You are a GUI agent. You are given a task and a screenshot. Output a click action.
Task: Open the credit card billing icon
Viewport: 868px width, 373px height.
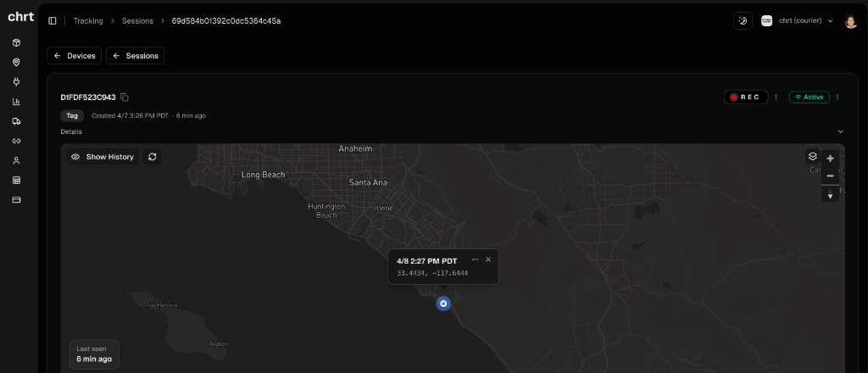pos(17,200)
